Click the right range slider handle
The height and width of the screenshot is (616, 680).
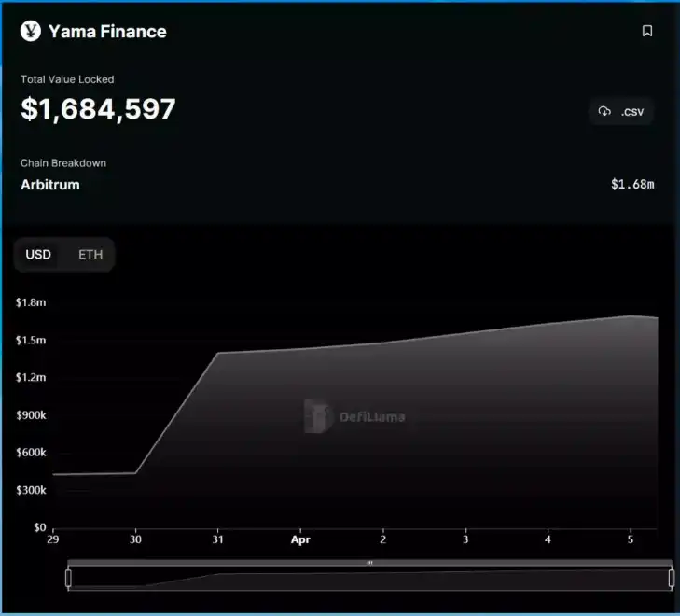click(672, 579)
